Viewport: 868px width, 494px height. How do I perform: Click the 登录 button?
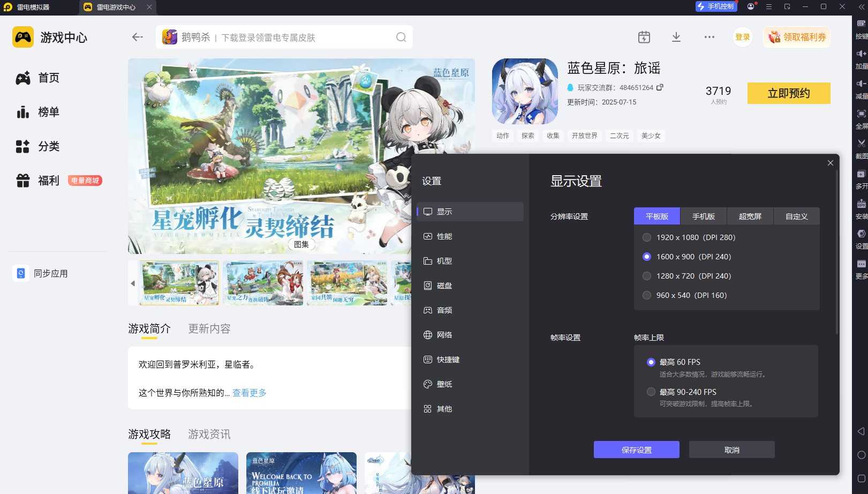[743, 37]
